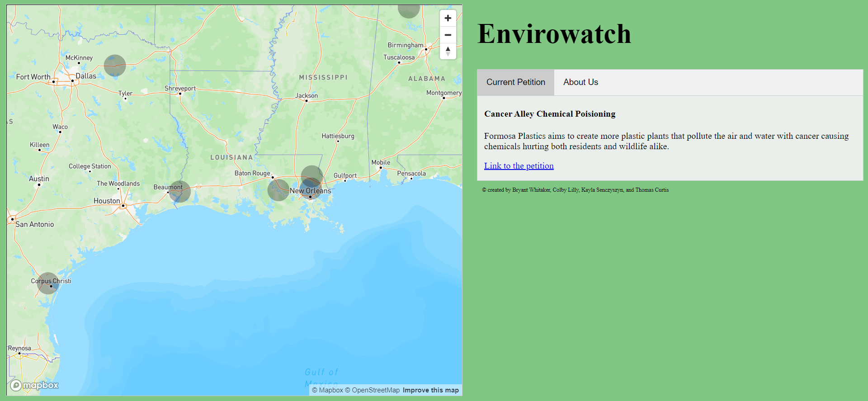The width and height of the screenshot is (868, 401).
Task: Click the Houston label on the map
Action: pos(107,201)
